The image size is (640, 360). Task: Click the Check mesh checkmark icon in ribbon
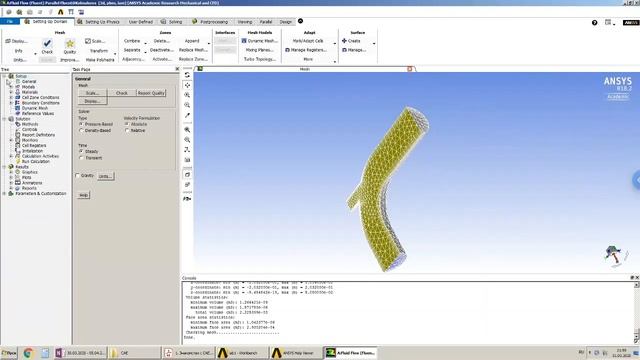47,43
